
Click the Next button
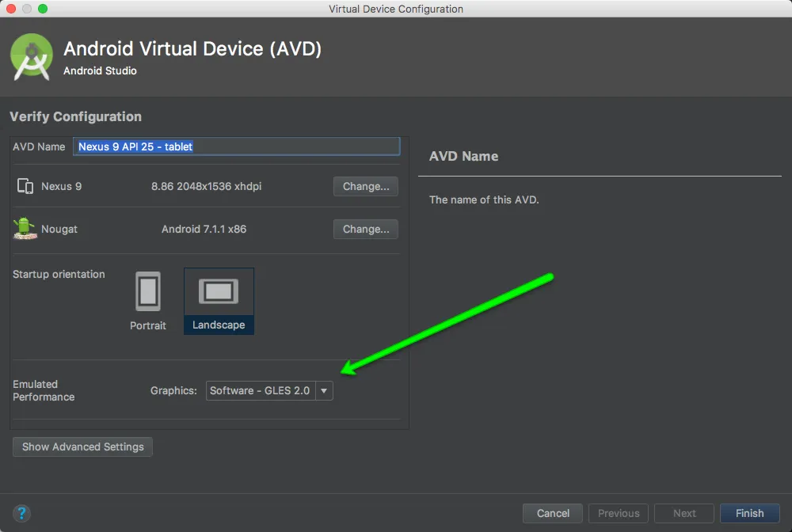point(684,513)
